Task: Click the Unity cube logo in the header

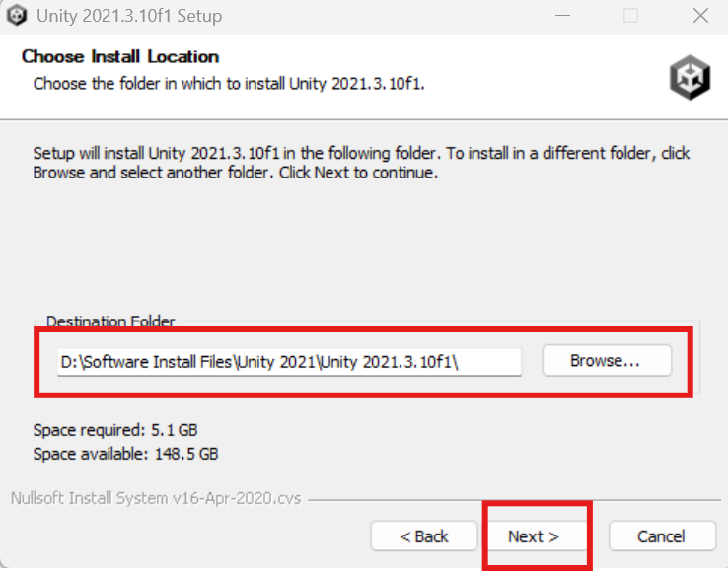Action: 690,77
